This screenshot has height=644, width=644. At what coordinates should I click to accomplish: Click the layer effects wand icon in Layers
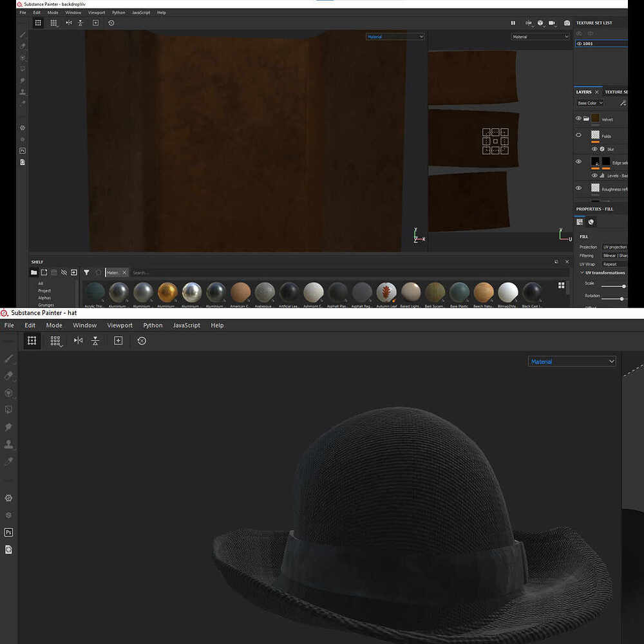coord(623,103)
